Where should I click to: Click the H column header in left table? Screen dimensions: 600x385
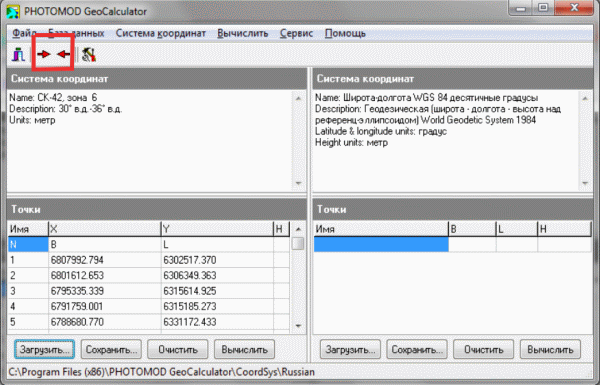click(x=281, y=229)
